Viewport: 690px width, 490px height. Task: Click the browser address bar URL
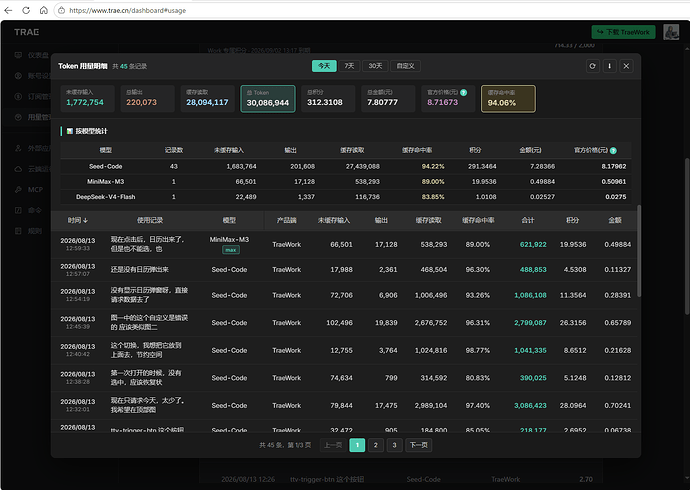tap(128, 10)
